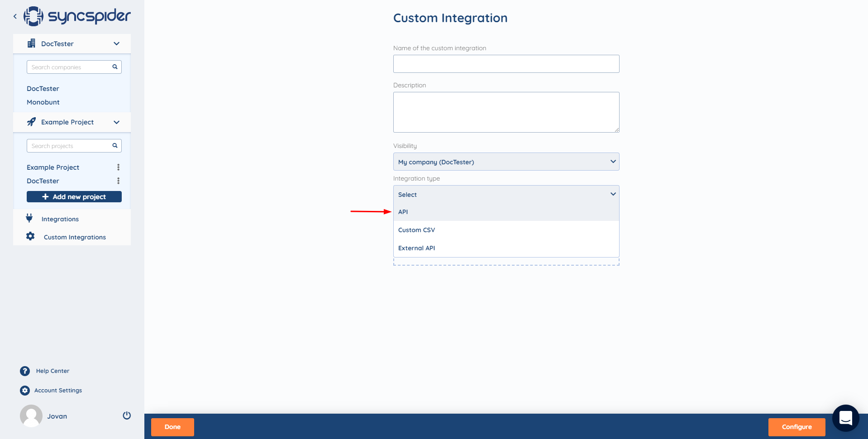Open the Integrations menu item
The width and height of the screenshot is (868, 439).
60,219
